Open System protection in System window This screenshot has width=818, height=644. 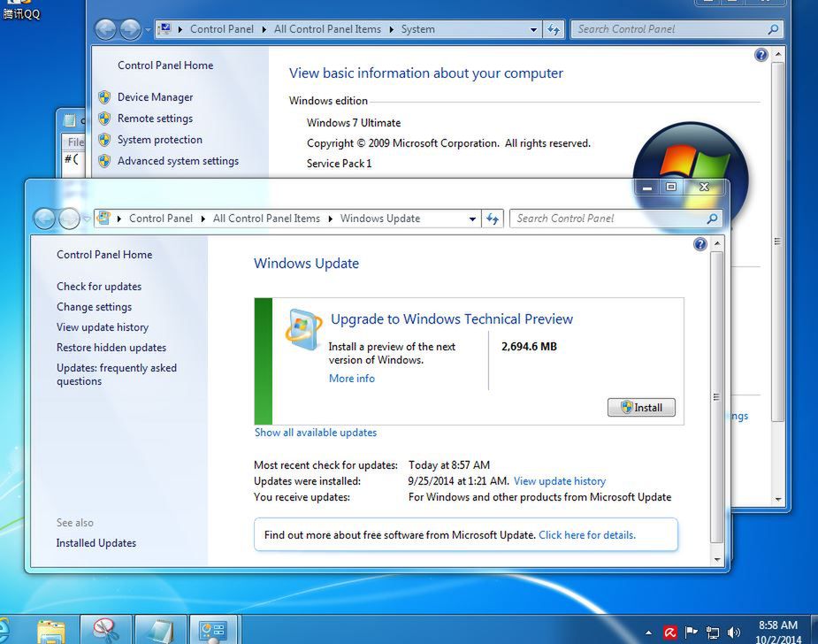[160, 140]
